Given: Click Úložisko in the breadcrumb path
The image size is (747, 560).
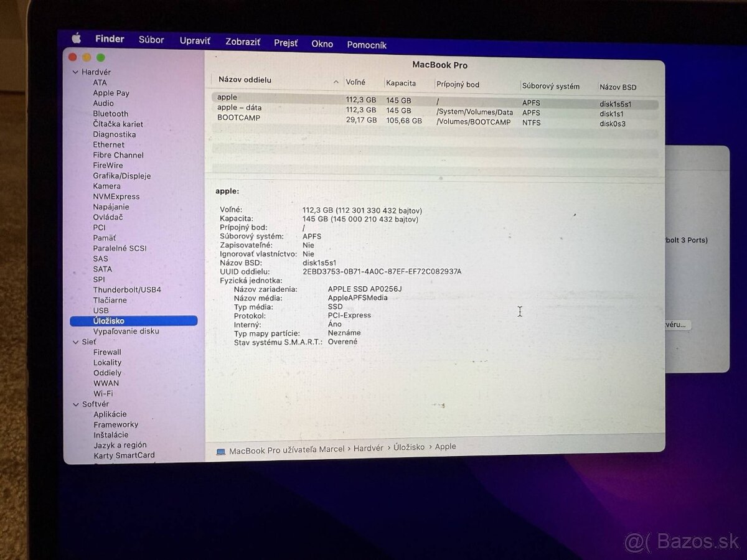Looking at the screenshot, I should (x=408, y=447).
